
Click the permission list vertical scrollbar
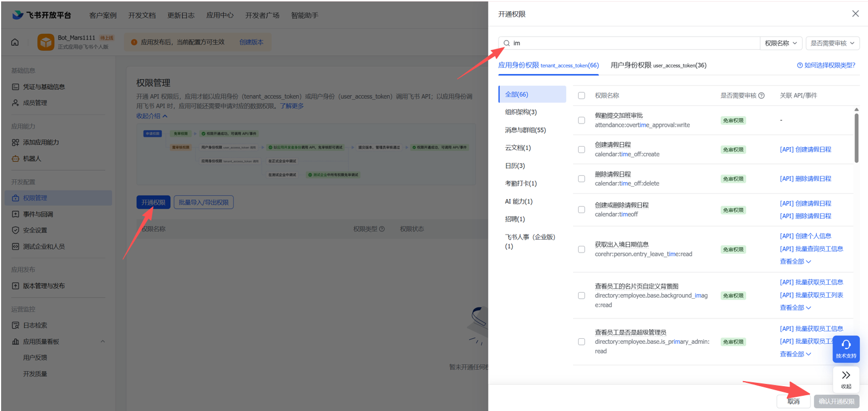[857, 138]
